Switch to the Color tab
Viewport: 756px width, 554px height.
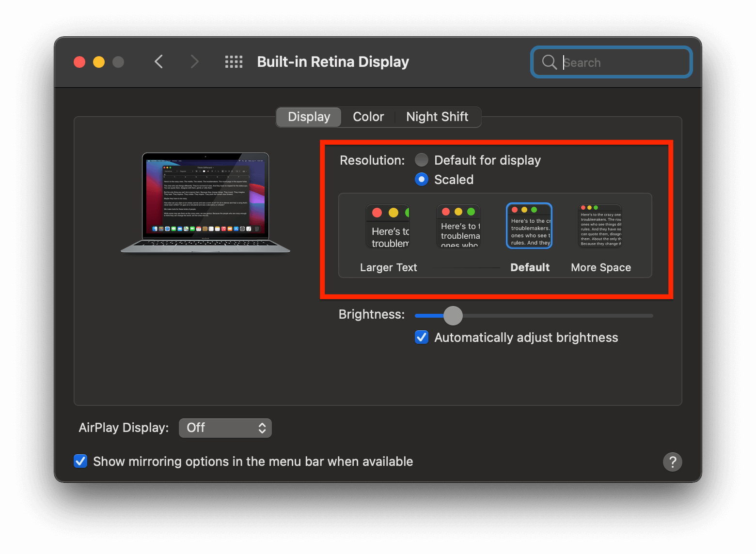pyautogui.click(x=368, y=117)
